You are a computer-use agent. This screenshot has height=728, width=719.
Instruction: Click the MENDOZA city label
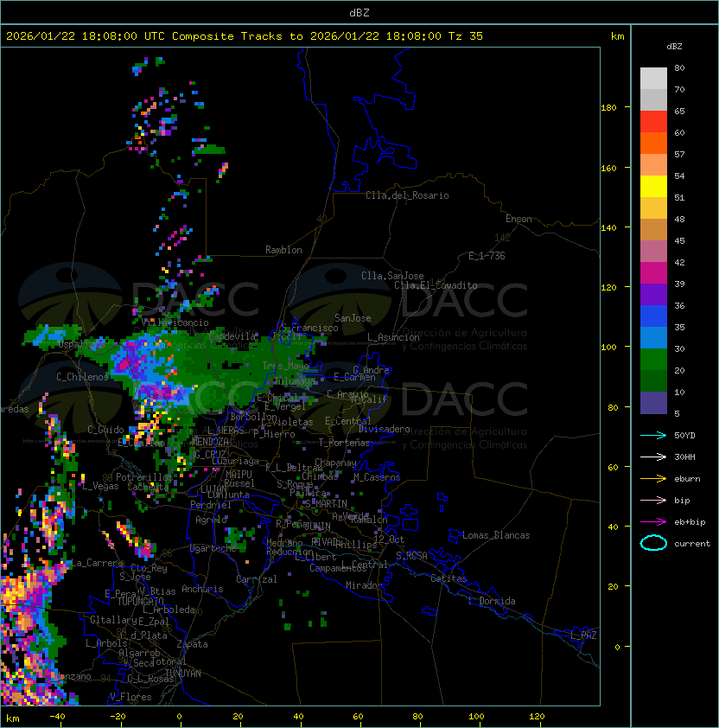point(210,442)
